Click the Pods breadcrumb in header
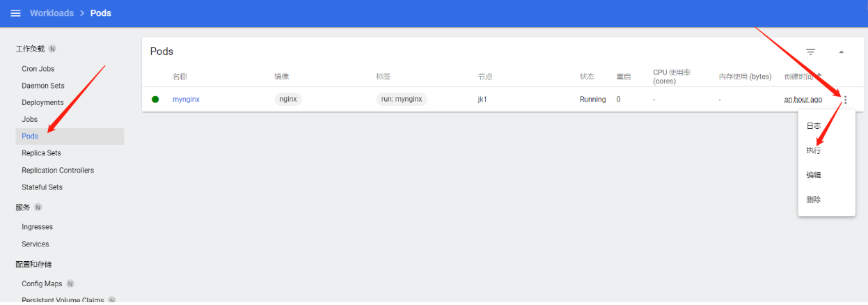Screen dimensions: 868x305 pyautogui.click(x=101, y=13)
